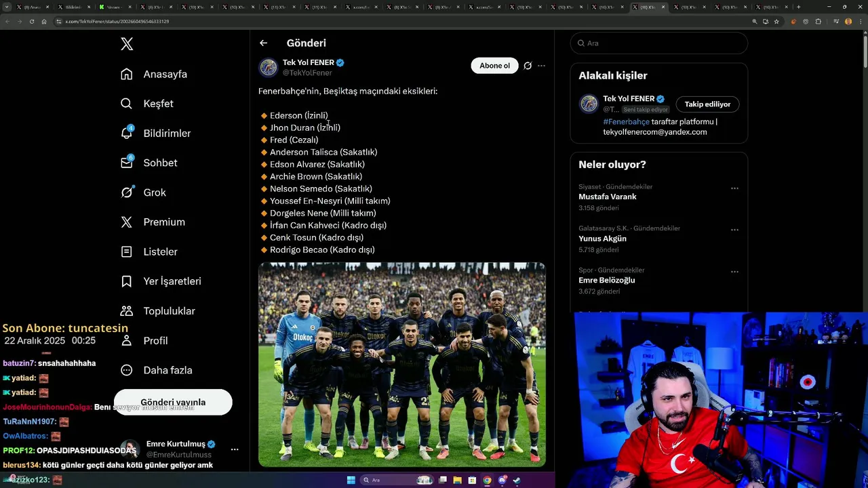Bookmark this page with the star icon
This screenshot has height=488, width=868.
coord(776,21)
